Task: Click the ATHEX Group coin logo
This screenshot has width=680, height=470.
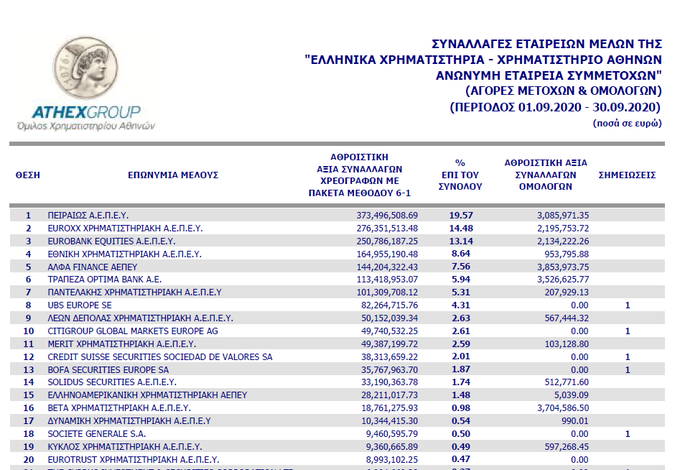Action: click(x=85, y=68)
